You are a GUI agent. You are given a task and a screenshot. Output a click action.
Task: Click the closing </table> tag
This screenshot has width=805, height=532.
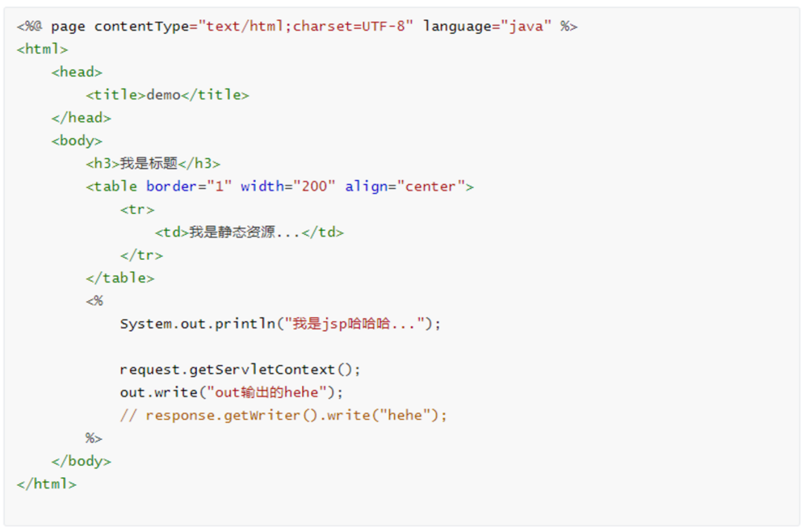120,278
